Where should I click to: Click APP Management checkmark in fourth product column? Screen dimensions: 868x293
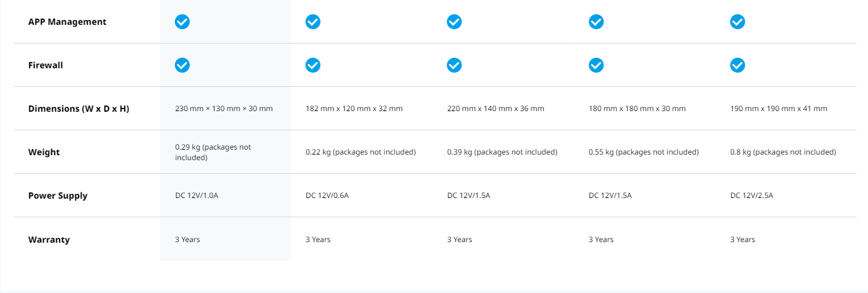pos(596,22)
